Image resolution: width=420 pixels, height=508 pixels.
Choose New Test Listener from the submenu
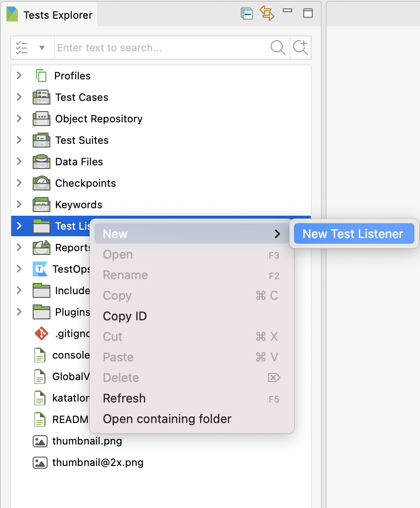point(353,233)
